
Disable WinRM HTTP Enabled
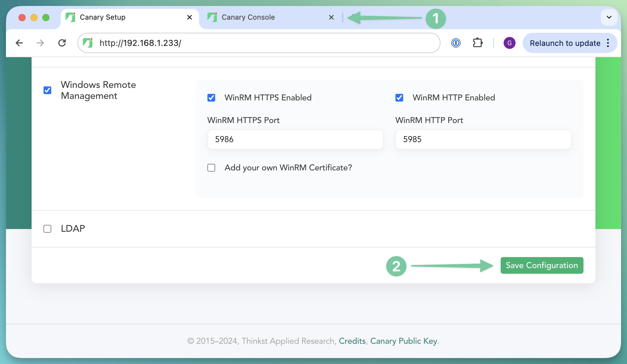[x=399, y=97]
